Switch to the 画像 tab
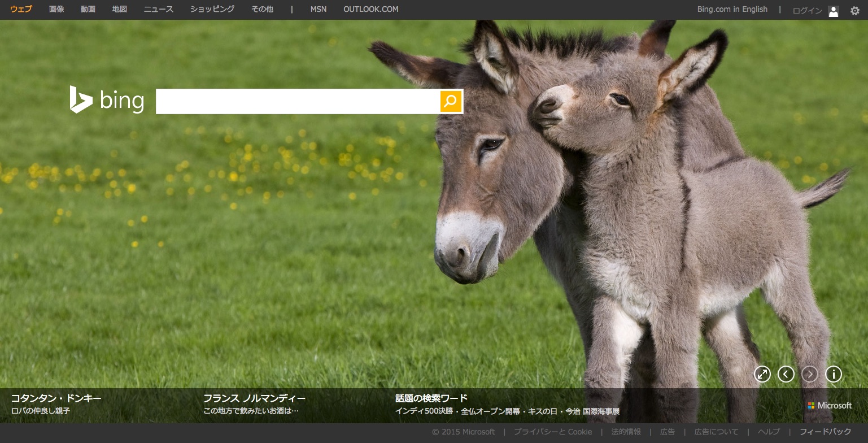868x443 pixels. pos(56,10)
